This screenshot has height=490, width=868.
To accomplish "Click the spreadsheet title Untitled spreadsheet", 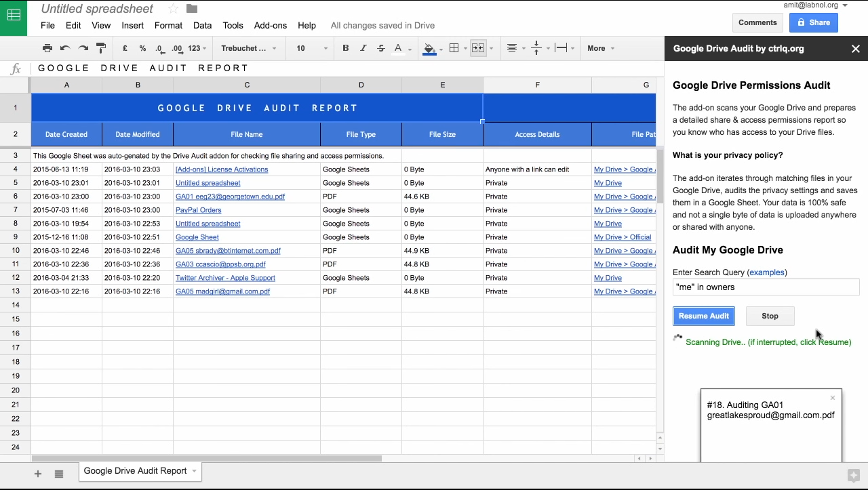I will pos(97,9).
